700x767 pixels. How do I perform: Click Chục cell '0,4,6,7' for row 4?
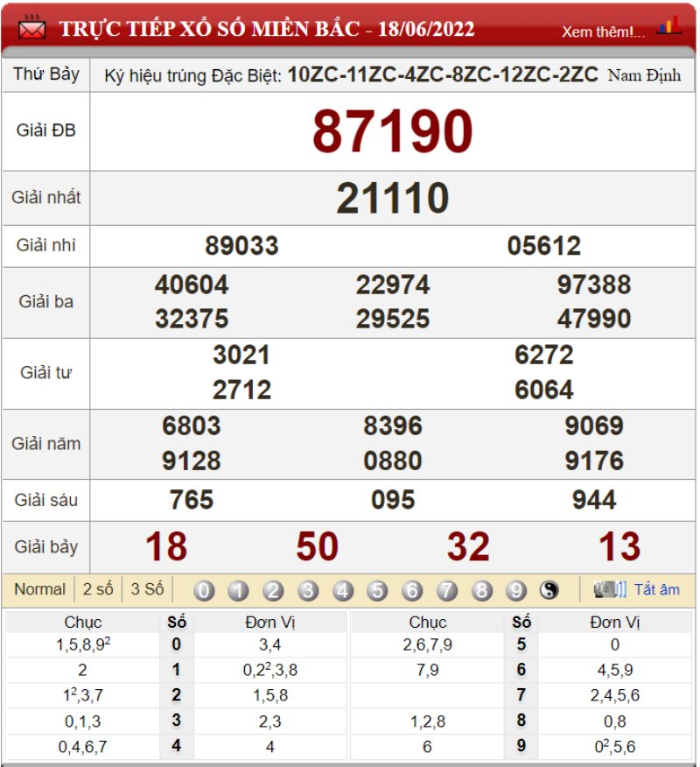82,747
